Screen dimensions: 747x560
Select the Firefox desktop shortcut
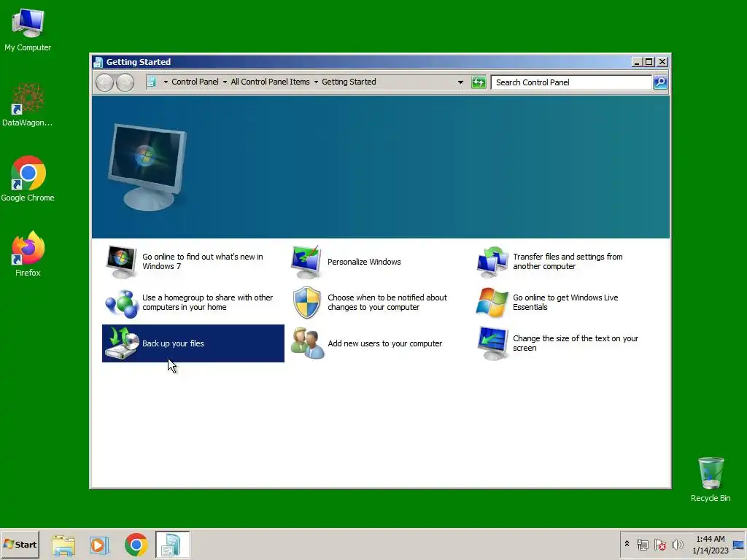28,254
